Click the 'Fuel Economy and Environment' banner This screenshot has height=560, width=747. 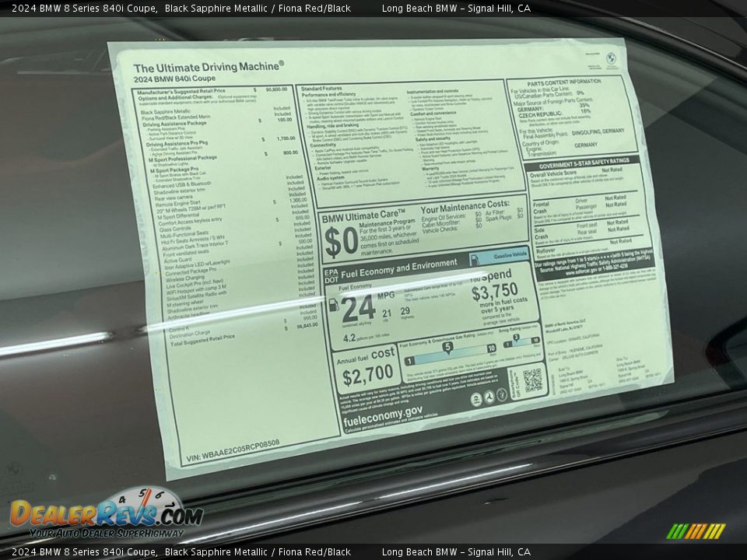coord(398,268)
